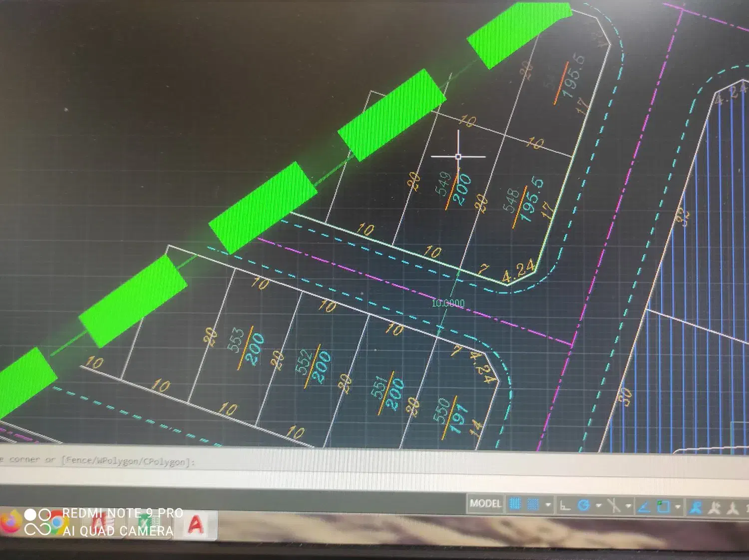Open the snap mode settings dropdown arrow

pos(548,505)
